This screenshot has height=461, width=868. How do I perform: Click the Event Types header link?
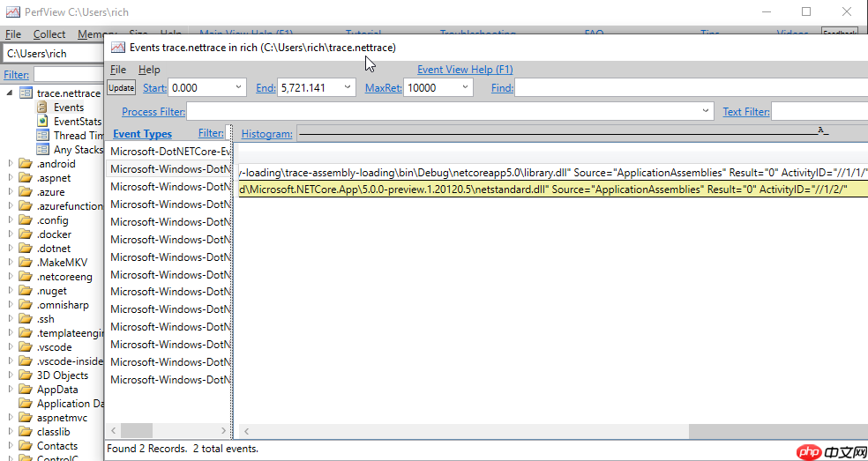(142, 133)
